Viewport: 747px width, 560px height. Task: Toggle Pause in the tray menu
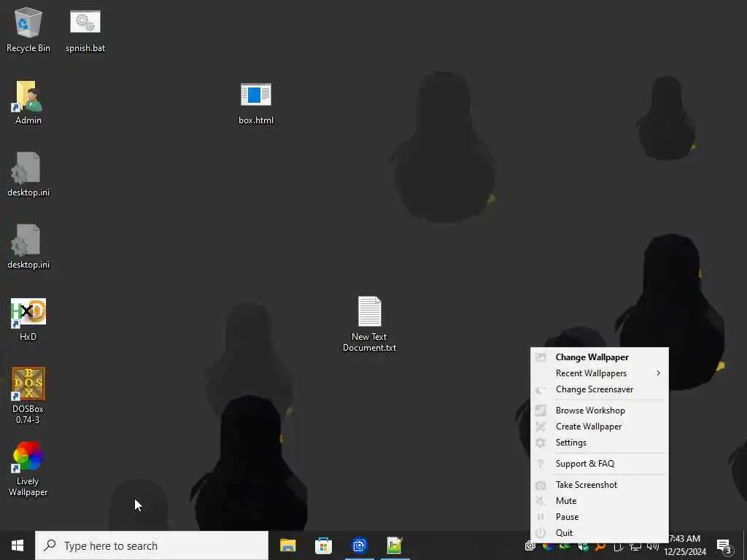pyautogui.click(x=600, y=517)
